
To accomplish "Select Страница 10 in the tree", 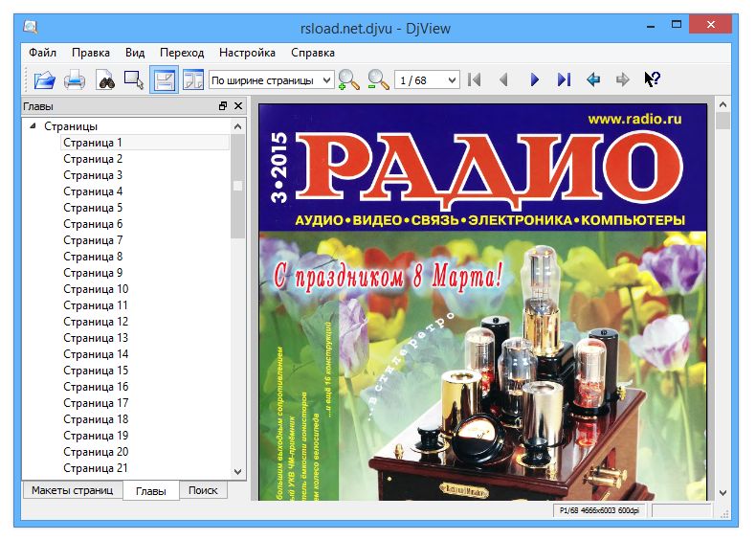I will point(96,289).
